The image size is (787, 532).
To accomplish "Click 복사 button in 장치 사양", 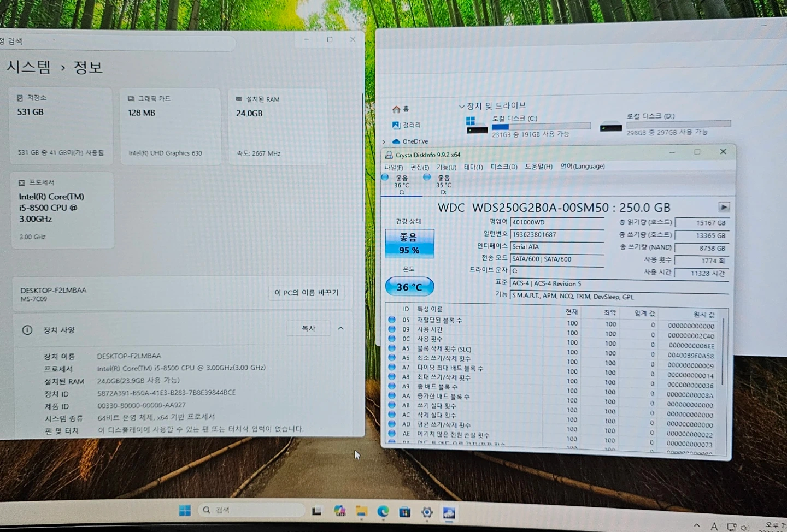I will 308,328.
